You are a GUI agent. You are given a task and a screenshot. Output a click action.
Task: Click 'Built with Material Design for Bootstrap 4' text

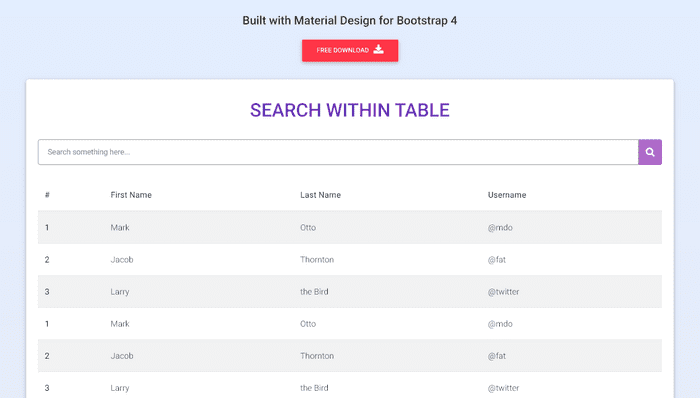[350, 21]
